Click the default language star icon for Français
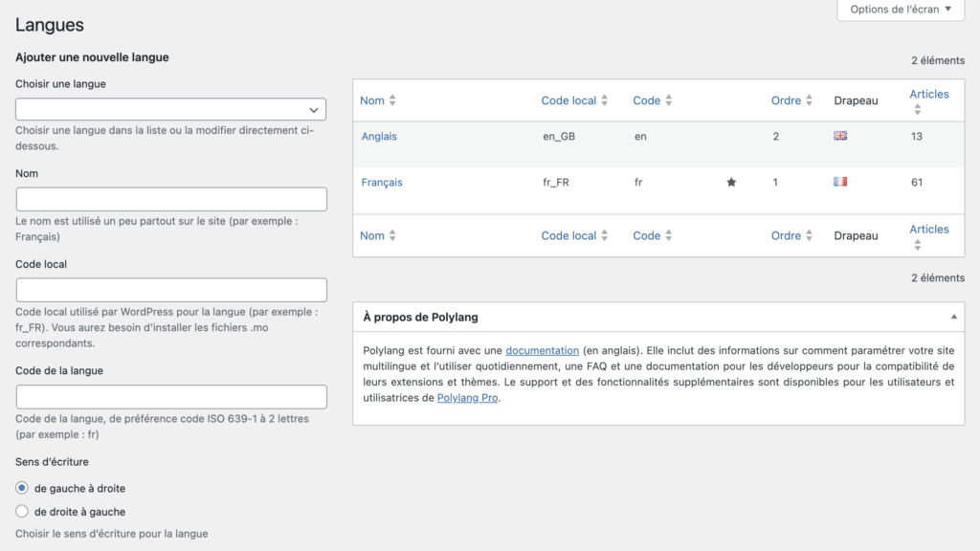The width and height of the screenshot is (980, 551). [731, 183]
